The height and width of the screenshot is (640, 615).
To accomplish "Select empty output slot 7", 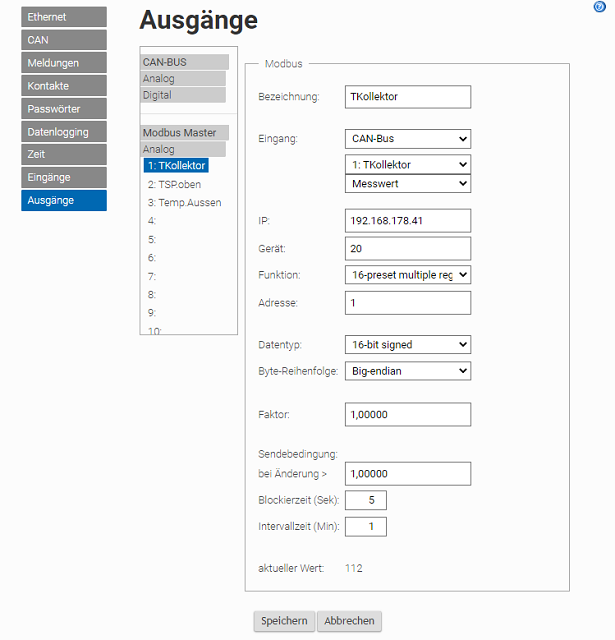I will [x=152, y=276].
